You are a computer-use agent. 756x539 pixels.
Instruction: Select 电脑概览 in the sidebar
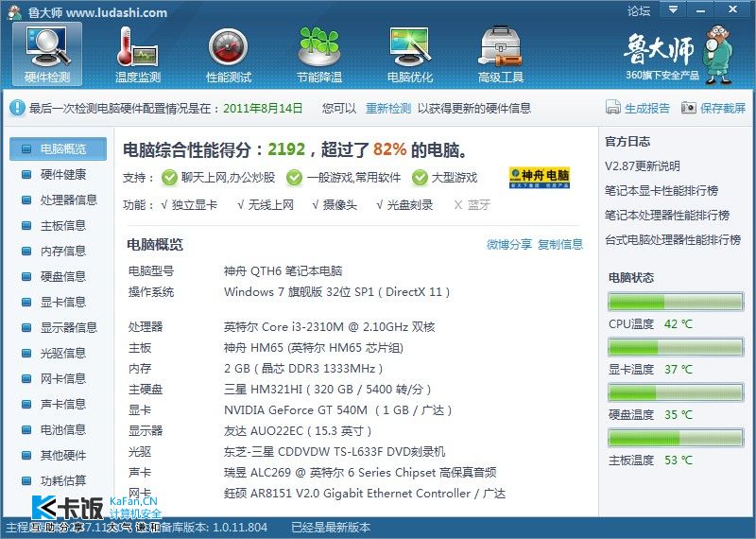click(58, 148)
